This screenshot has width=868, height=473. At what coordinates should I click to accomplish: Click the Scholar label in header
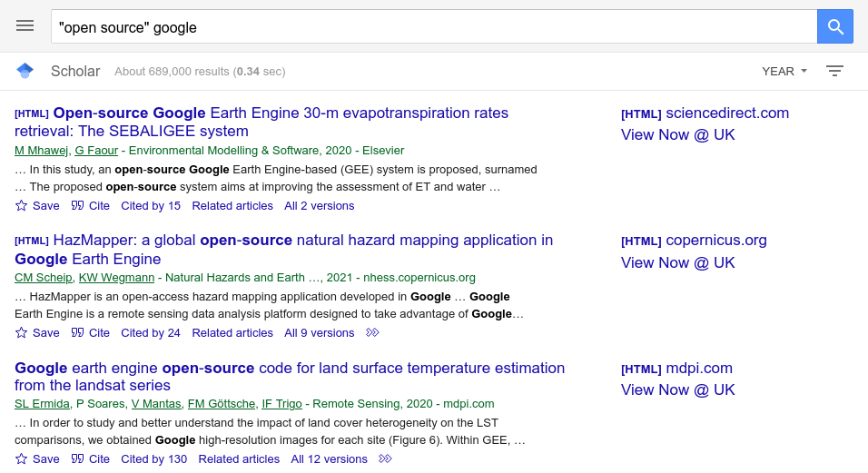[75, 72]
